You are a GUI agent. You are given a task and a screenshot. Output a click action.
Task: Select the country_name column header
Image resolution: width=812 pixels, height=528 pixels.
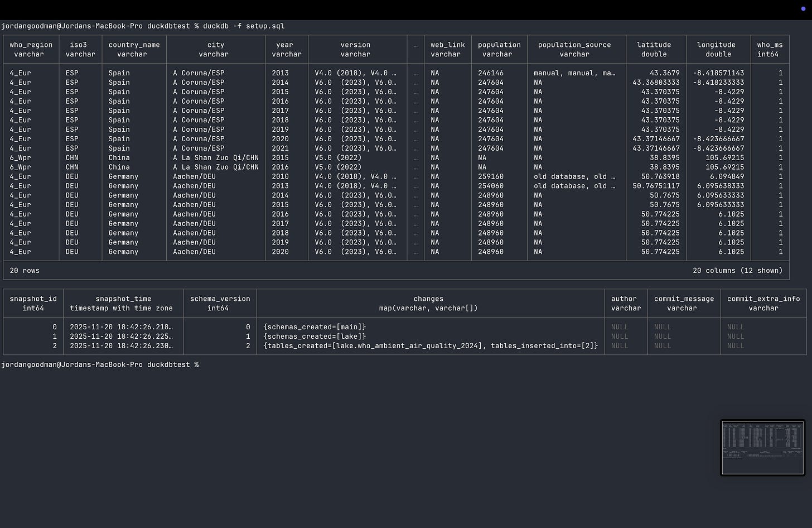134,50
